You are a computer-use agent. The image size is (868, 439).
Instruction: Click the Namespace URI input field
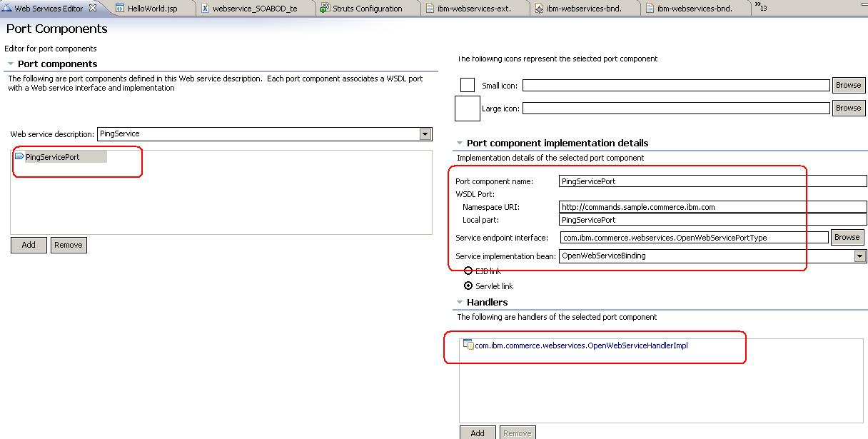[678, 206]
